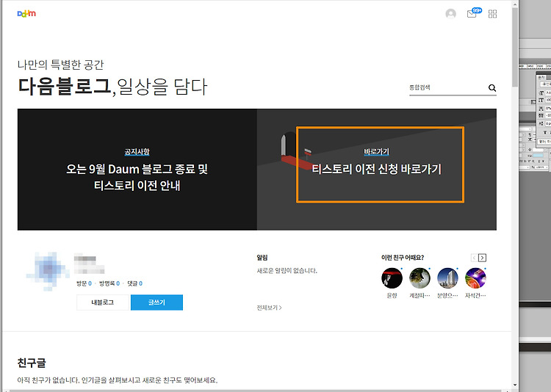Click the 바로가기 label in the banner

click(x=376, y=152)
